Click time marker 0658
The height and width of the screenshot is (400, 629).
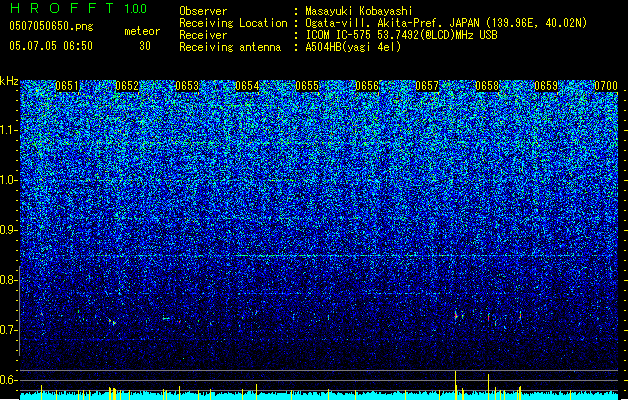(487, 86)
